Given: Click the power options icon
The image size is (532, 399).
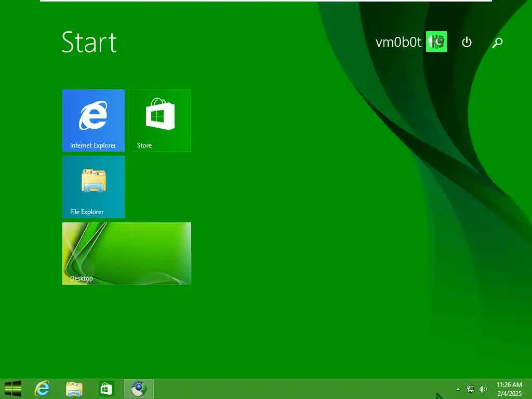Looking at the screenshot, I should 467,42.
